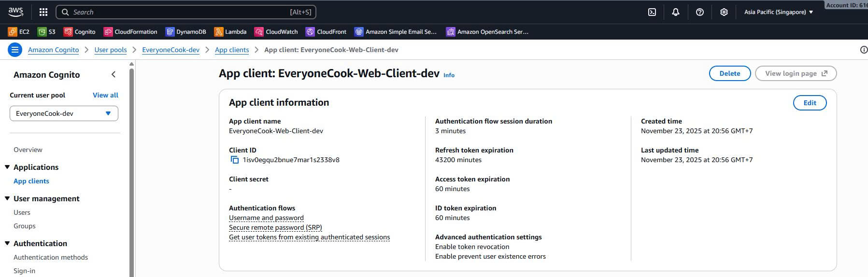
Task: Click the Created time date value
Action: [697, 131]
